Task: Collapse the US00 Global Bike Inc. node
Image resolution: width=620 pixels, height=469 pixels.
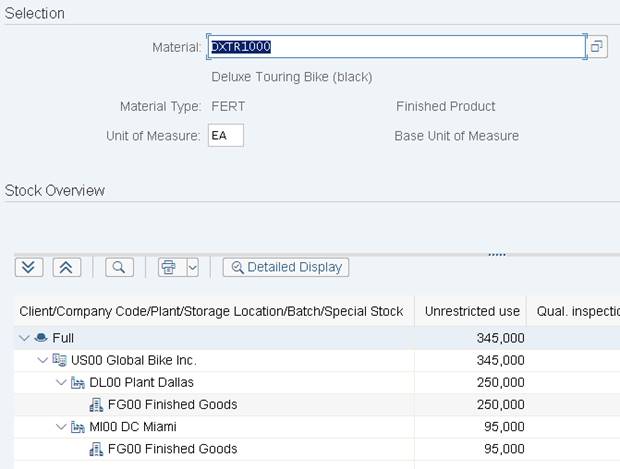Action: (42, 361)
